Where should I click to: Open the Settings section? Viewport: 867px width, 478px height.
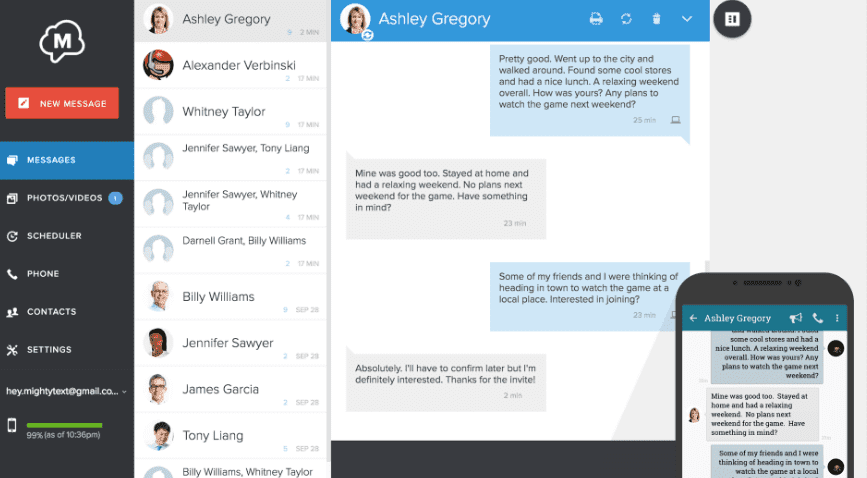pyautogui.click(x=67, y=350)
